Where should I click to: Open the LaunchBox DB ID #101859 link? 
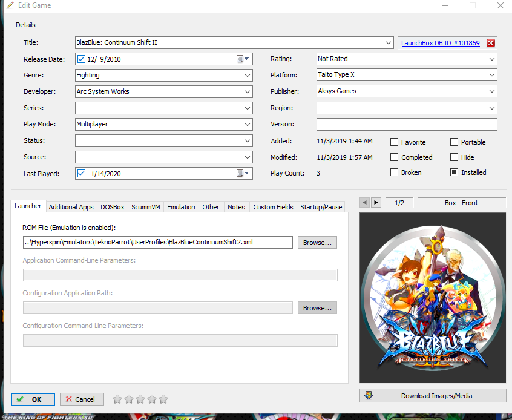tap(440, 43)
